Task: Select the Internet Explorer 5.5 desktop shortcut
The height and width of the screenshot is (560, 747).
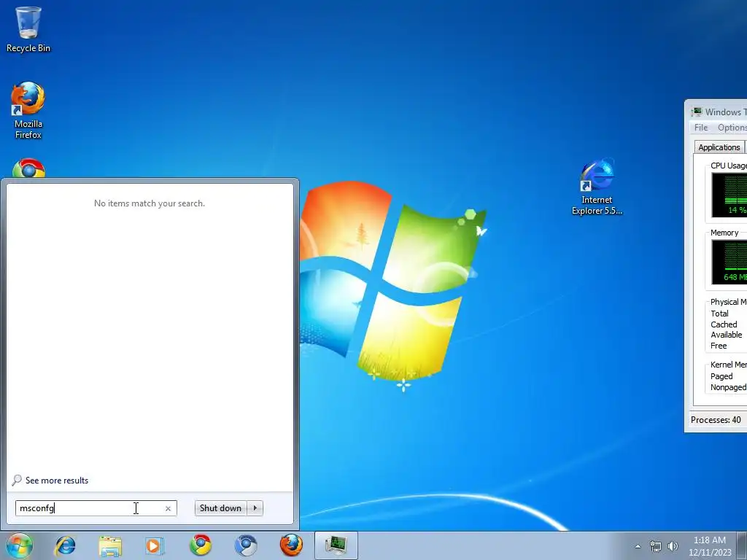Action: 597,187
